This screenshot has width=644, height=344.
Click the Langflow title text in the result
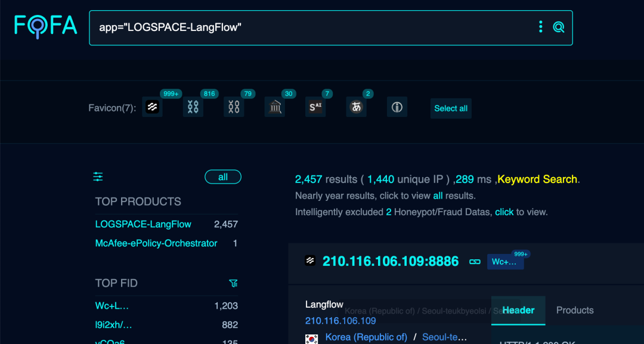[x=324, y=305]
